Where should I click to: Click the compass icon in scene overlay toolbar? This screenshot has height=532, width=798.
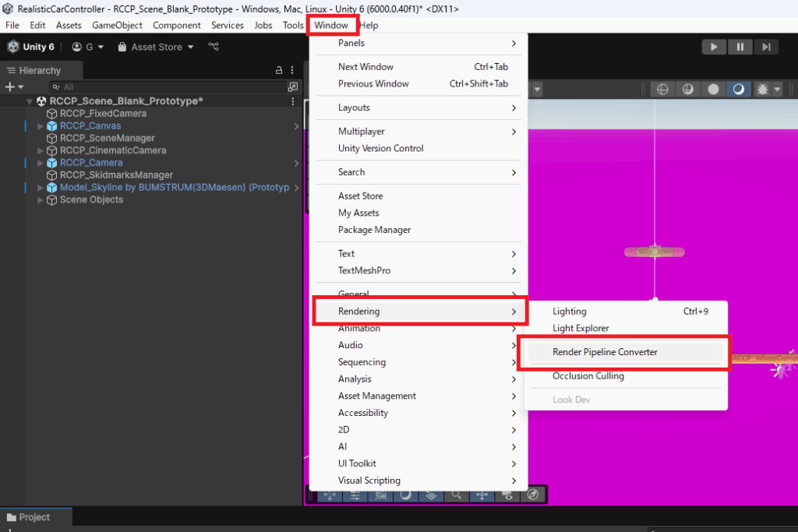(x=533, y=495)
